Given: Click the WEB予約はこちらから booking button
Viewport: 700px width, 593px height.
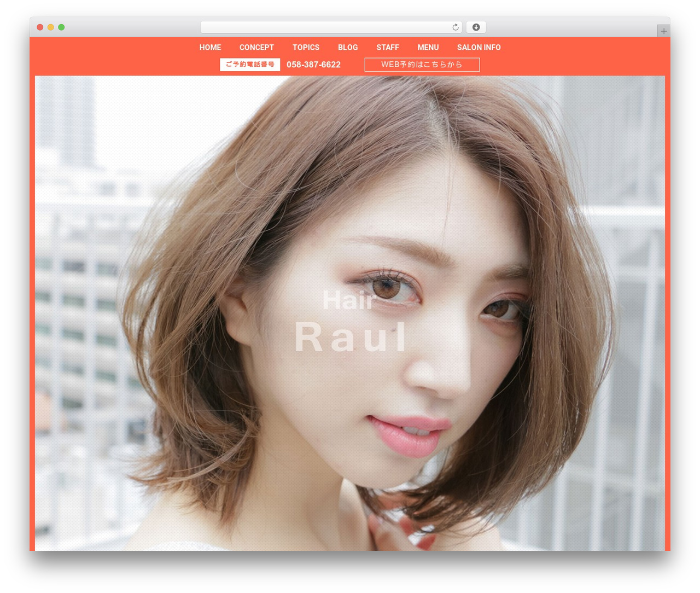Looking at the screenshot, I should 422,65.
